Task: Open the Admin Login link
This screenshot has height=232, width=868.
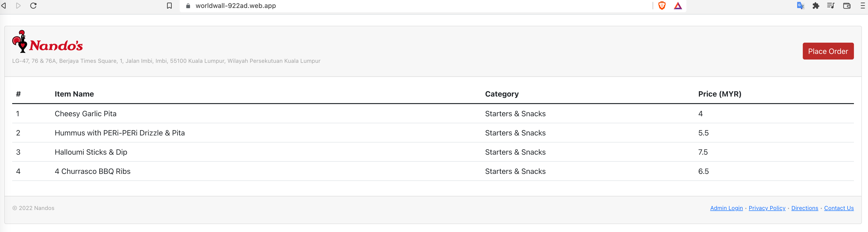Action: tap(726, 208)
